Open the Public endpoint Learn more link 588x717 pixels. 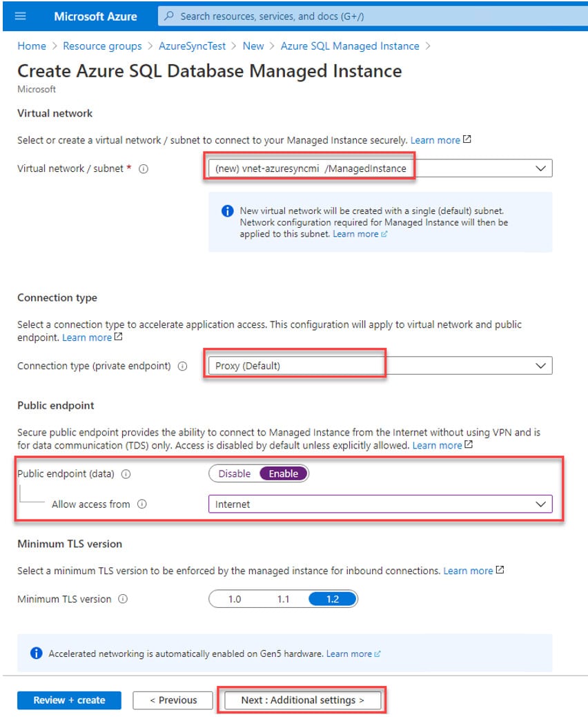[x=437, y=445]
